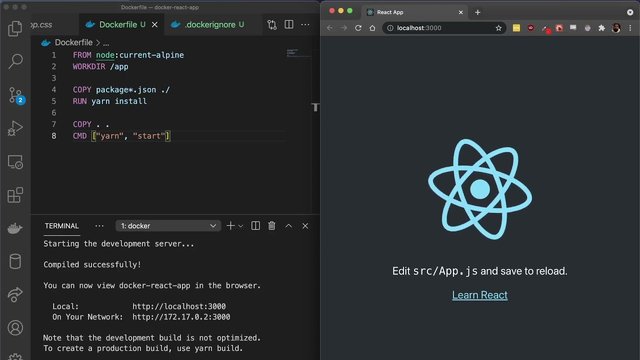This screenshot has width=640, height=360.
Task: Click line 1 'FROM node:current-alpine'
Action: (128, 55)
